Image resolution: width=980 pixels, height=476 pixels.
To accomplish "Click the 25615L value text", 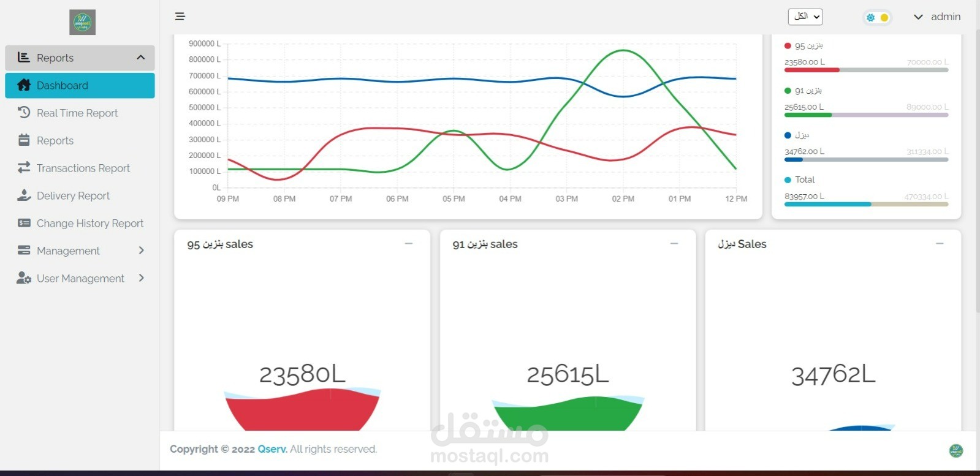I will [x=568, y=374].
